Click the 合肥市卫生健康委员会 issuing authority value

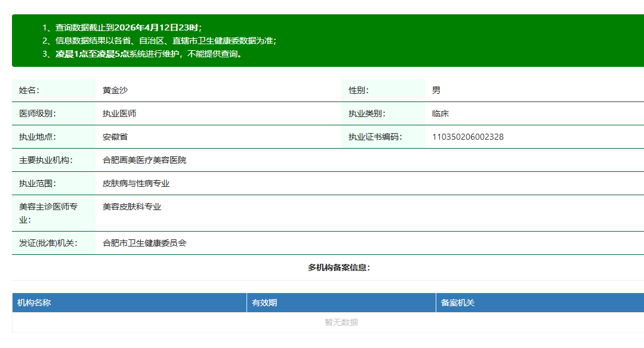(144, 243)
